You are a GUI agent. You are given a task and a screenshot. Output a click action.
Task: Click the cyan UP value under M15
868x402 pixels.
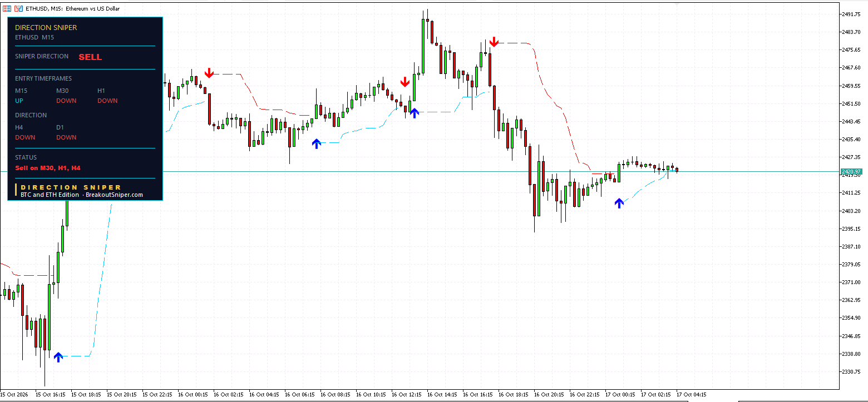pos(19,101)
